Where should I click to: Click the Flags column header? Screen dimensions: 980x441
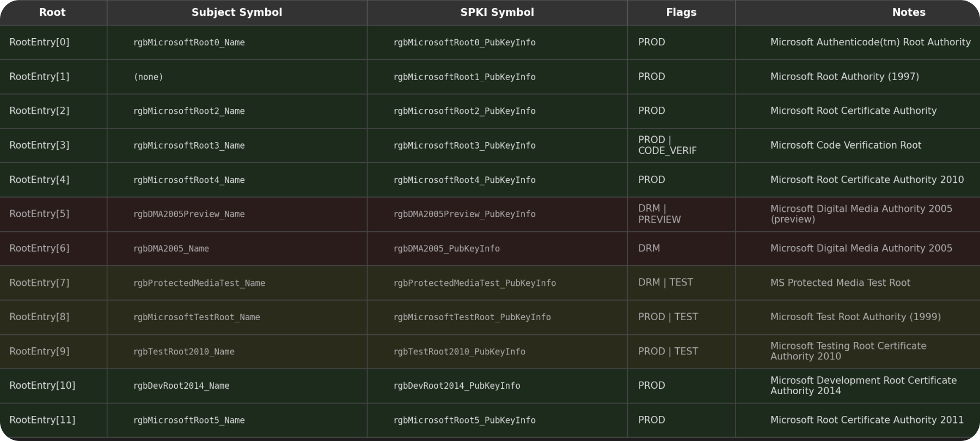(x=681, y=13)
